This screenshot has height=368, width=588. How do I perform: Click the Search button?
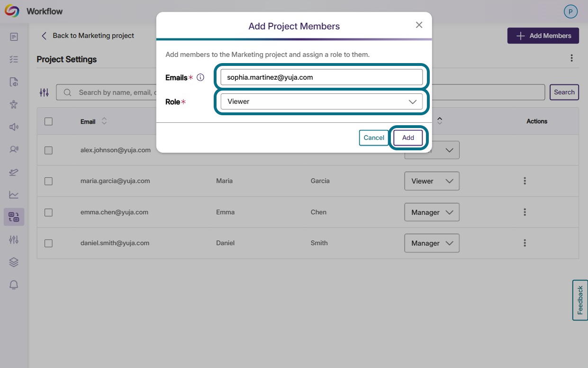tap(564, 92)
